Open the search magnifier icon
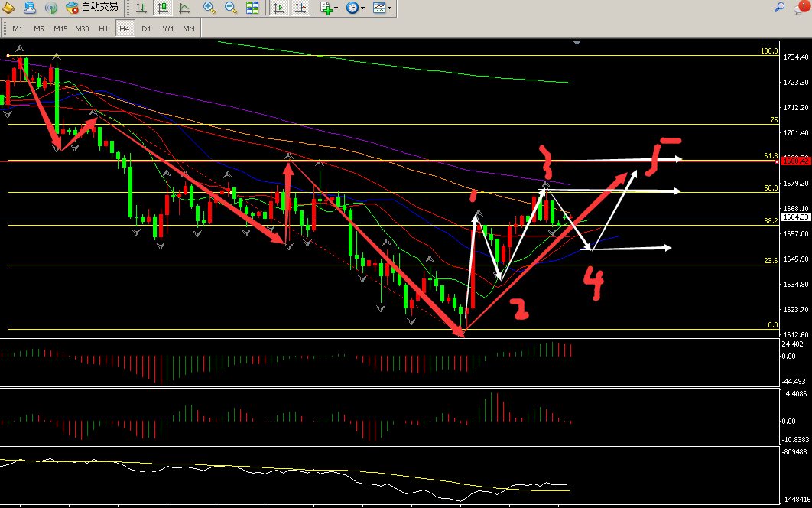Image resolution: width=812 pixels, height=508 pixels. [x=780, y=8]
